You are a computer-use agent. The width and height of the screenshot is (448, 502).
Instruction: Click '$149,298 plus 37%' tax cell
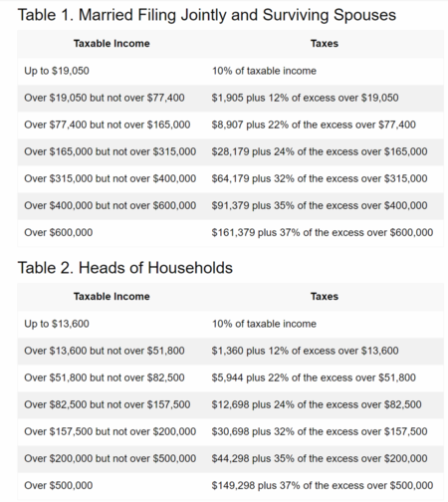323,485
